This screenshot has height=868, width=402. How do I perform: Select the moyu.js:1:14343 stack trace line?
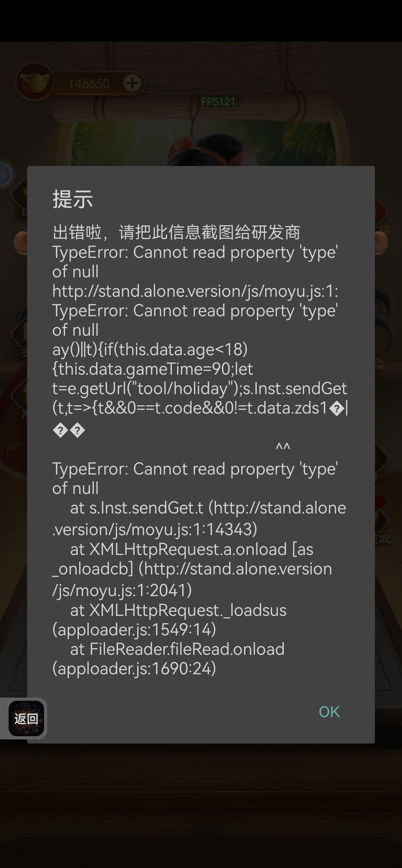click(199, 518)
